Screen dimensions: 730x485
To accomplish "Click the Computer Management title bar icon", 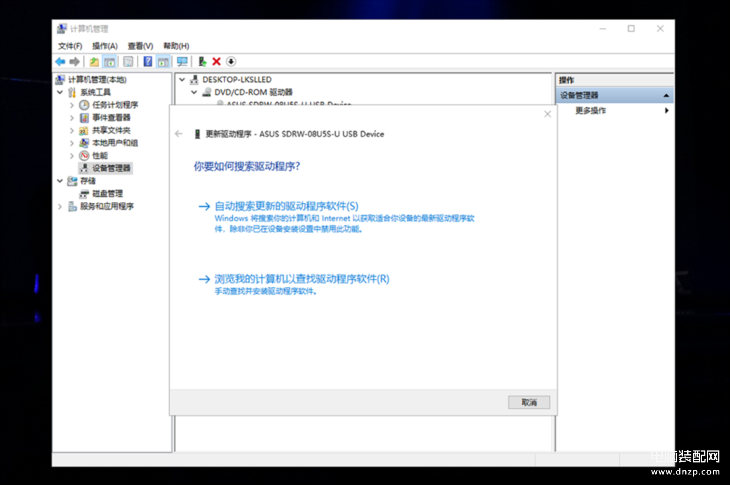I will tap(61, 29).
